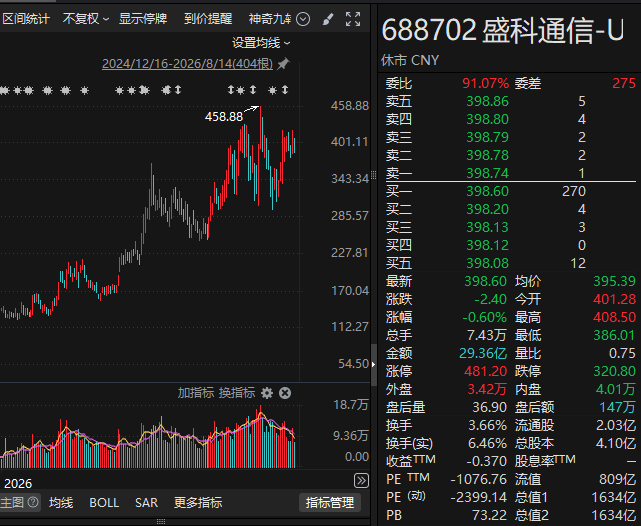Open 指标管理 indicator management

pos(330,503)
